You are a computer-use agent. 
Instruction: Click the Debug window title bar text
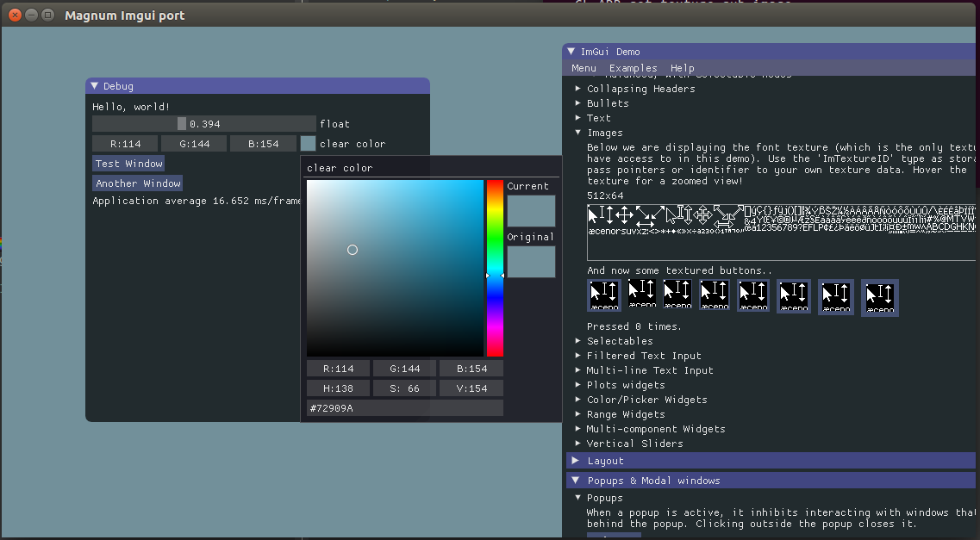click(118, 86)
